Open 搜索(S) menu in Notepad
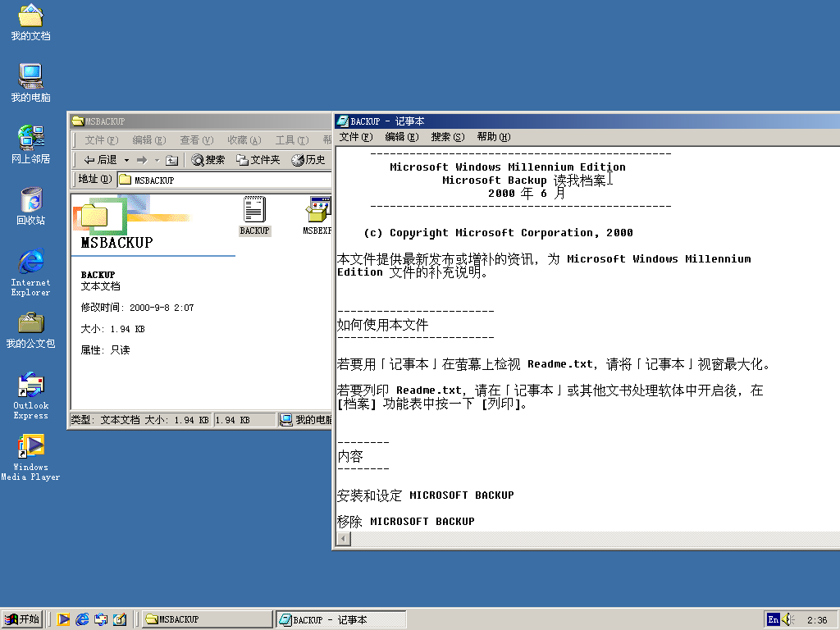This screenshot has height=630, width=840. [x=448, y=137]
